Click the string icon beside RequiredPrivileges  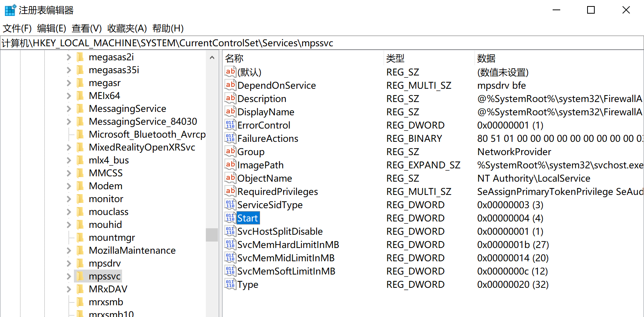point(230,191)
